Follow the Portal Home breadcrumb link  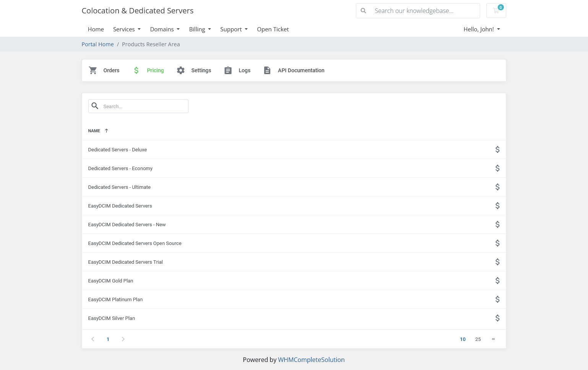[x=97, y=44]
